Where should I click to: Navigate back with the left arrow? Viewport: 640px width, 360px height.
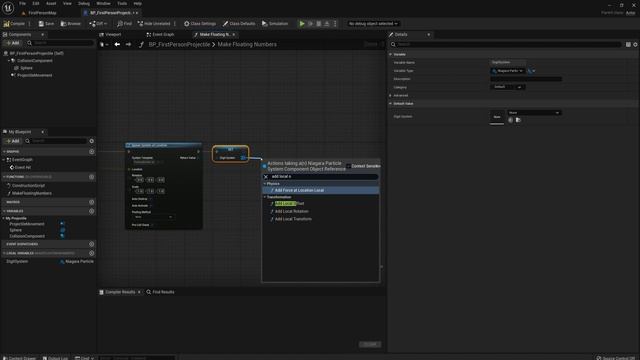[117, 44]
